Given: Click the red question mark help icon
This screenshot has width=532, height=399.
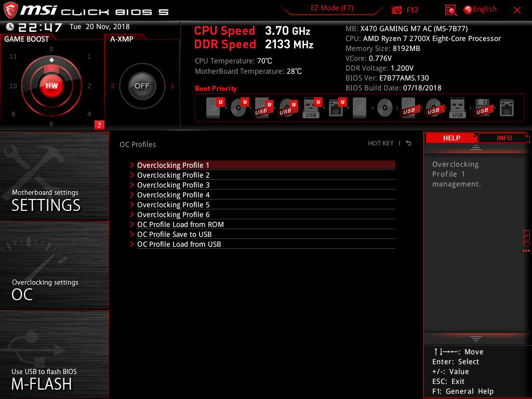Looking at the screenshot, I should tap(99, 125).
